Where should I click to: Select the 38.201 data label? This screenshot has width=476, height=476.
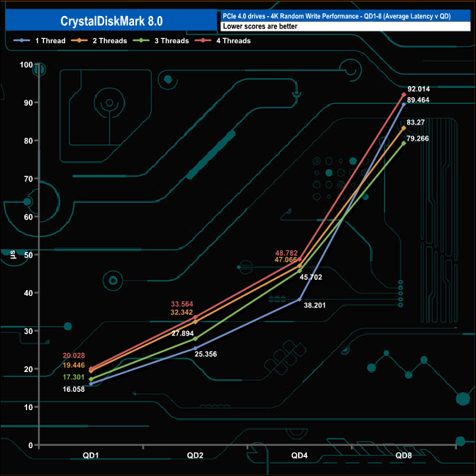(x=315, y=305)
